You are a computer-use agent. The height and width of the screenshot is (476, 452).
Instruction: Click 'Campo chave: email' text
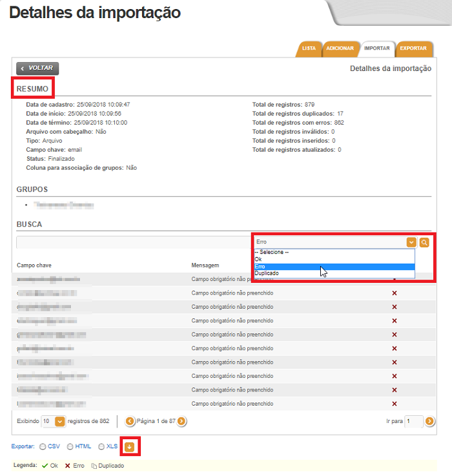pos(54,150)
